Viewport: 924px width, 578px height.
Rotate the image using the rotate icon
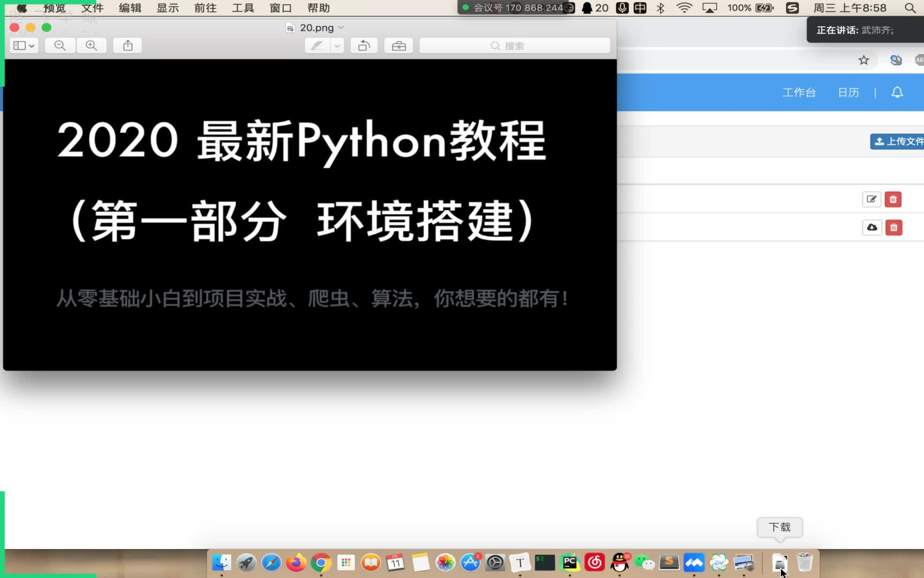pyautogui.click(x=364, y=45)
